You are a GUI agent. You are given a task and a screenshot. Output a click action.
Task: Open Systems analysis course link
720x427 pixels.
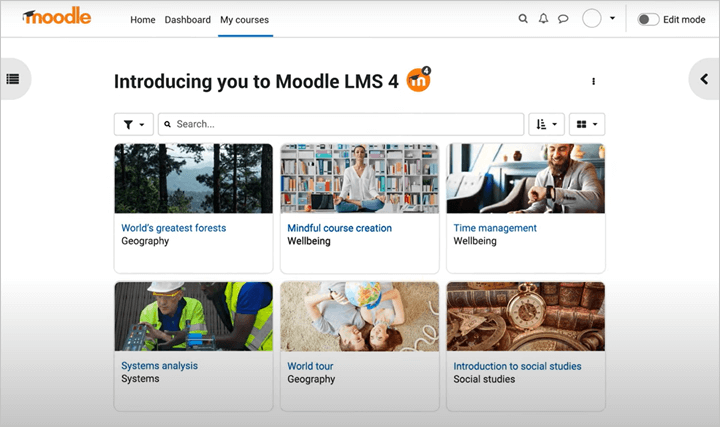[x=159, y=365]
